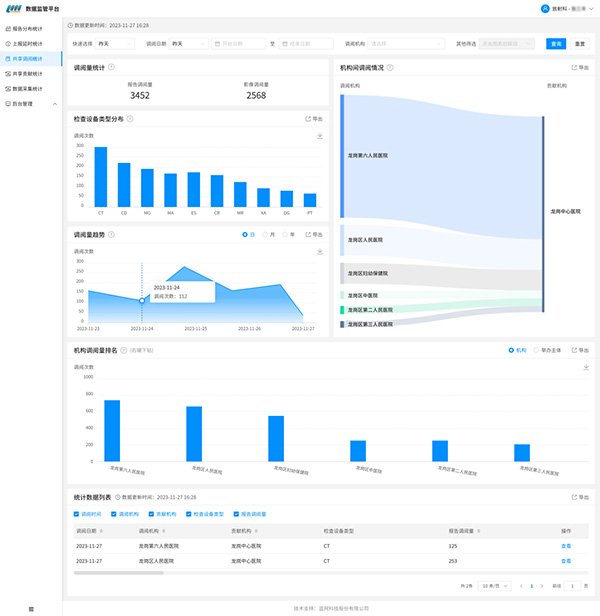Export the 检查设备类型分布 chart

pyautogui.click(x=313, y=119)
